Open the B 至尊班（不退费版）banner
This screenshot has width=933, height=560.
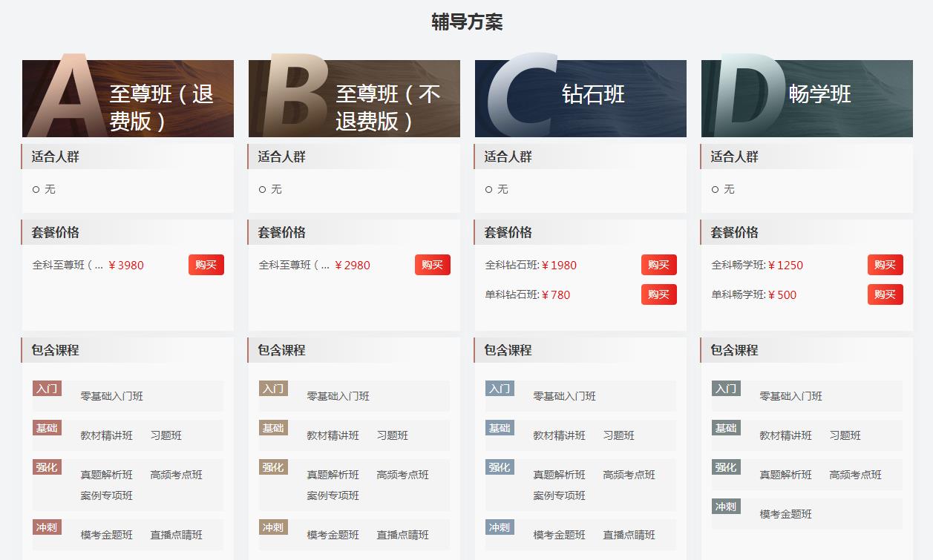(354, 99)
